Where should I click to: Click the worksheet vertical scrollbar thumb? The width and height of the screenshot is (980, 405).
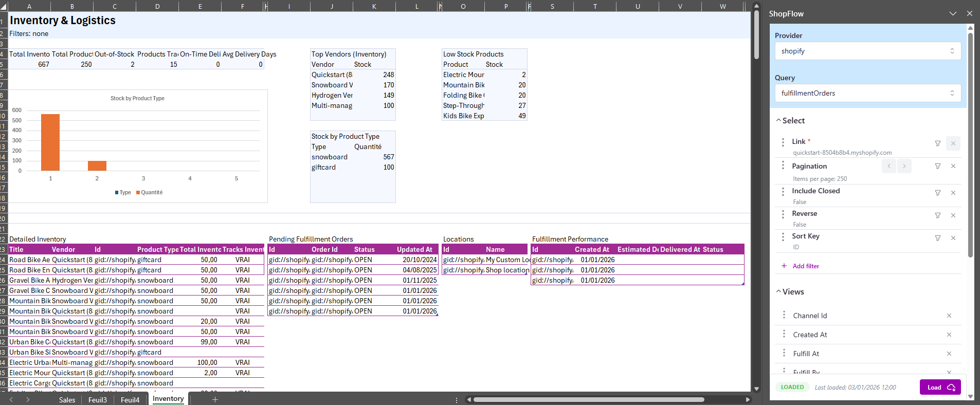click(756, 34)
